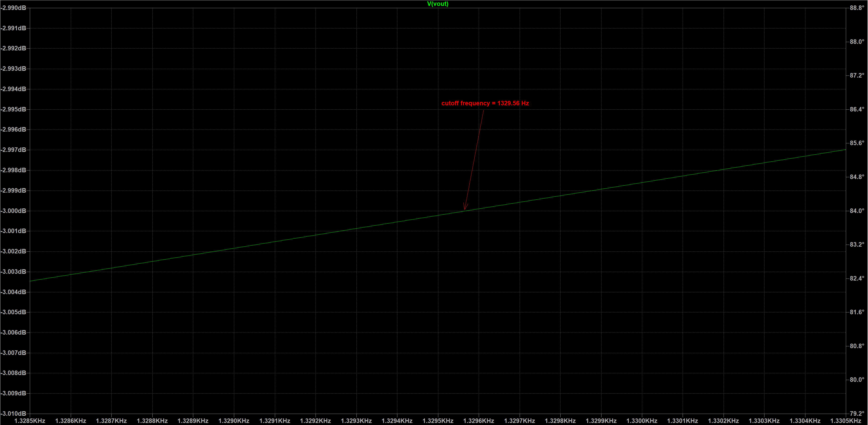The width and height of the screenshot is (868, 425).
Task: Click the -2.997dB magnitude axis label
Action: [x=14, y=150]
